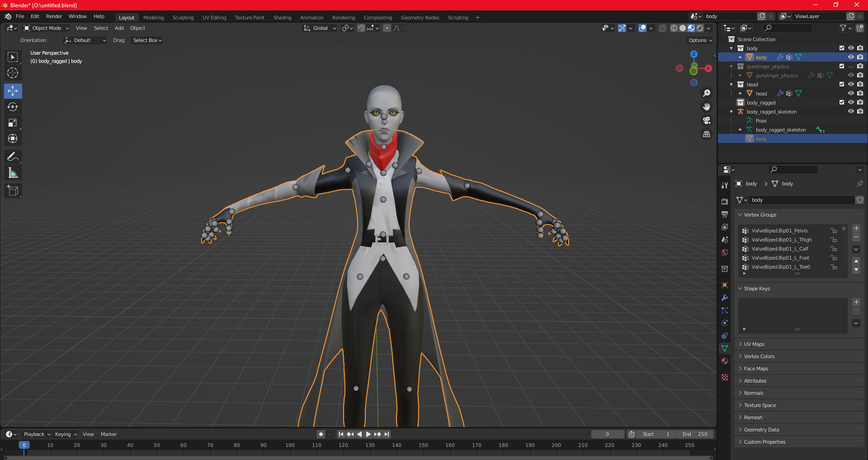Click the current frame number field
Viewport: 868px width, 460px height.
[608, 434]
